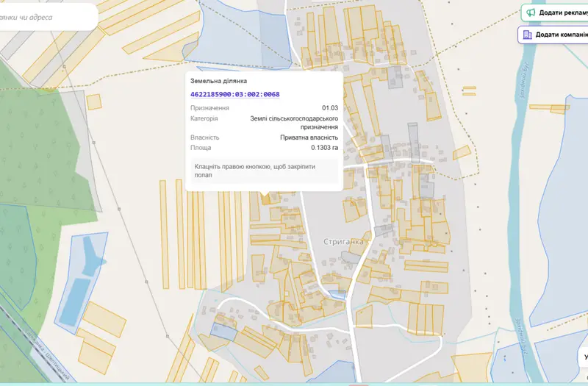588x386 pixels.
Task: Click the '0.1303 га' area value
Action: pos(324,148)
